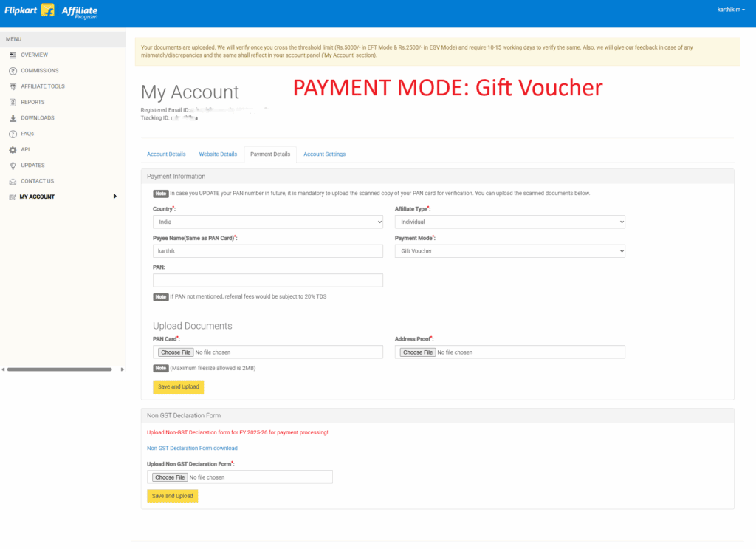Click the Registered Email ID label
The height and width of the screenshot is (549, 756).
165,110
